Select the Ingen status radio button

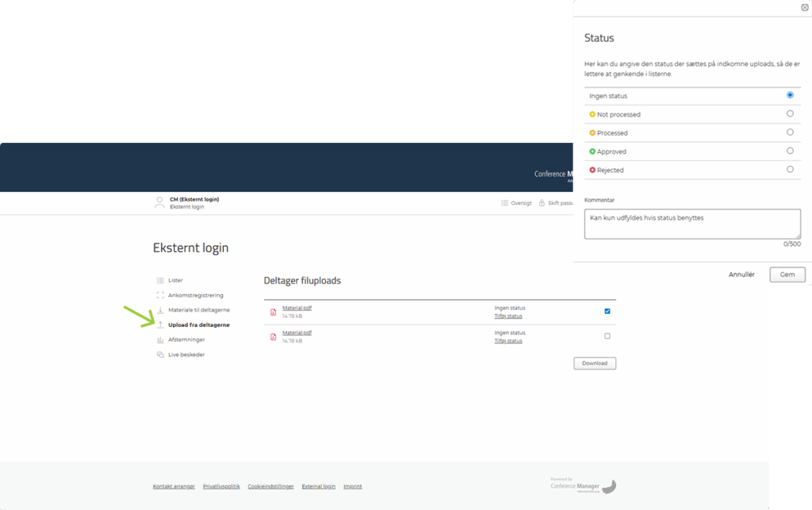[790, 94]
